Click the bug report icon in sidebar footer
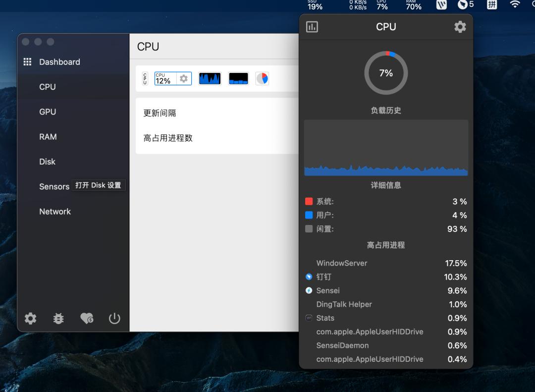This screenshot has height=392, width=535. pos(58,319)
